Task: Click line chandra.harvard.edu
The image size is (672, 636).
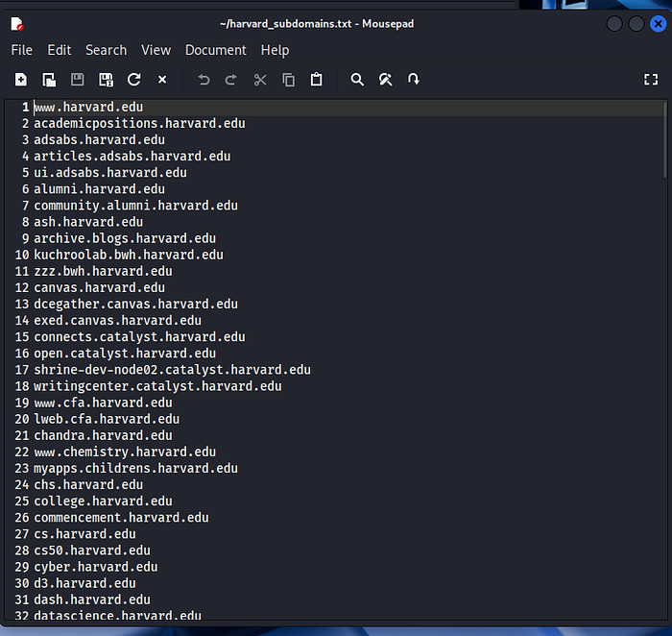Action: point(104,436)
